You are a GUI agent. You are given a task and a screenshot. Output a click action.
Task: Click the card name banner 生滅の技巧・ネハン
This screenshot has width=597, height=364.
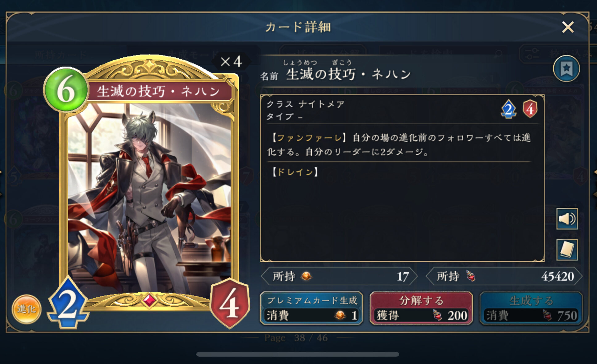[159, 91]
